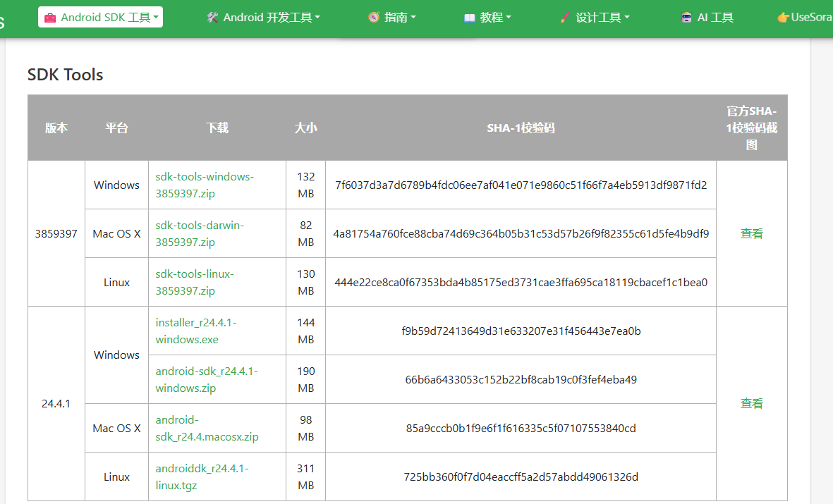Viewport: 833px width, 504px height.
Task: Click the 下载 column header
Action: click(x=217, y=128)
